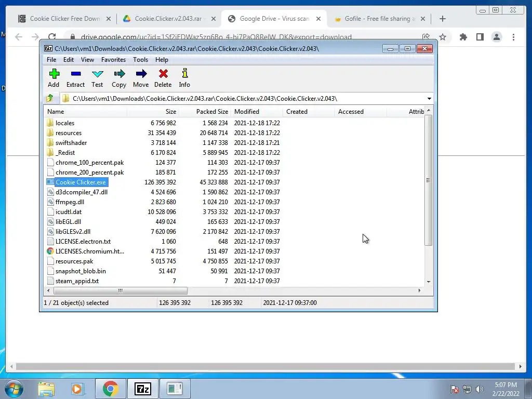Click the network tray icon

coord(467,389)
